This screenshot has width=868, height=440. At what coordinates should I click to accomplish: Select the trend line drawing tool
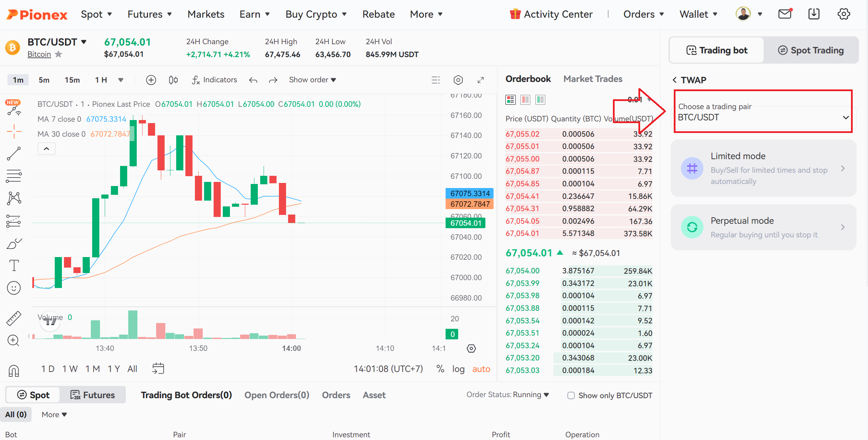(x=14, y=154)
